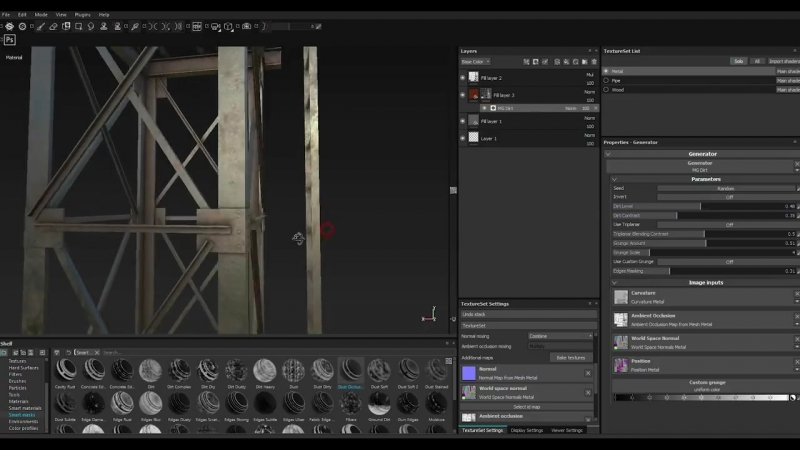Open Fill layer 2 blend mode dropdown

590,74
